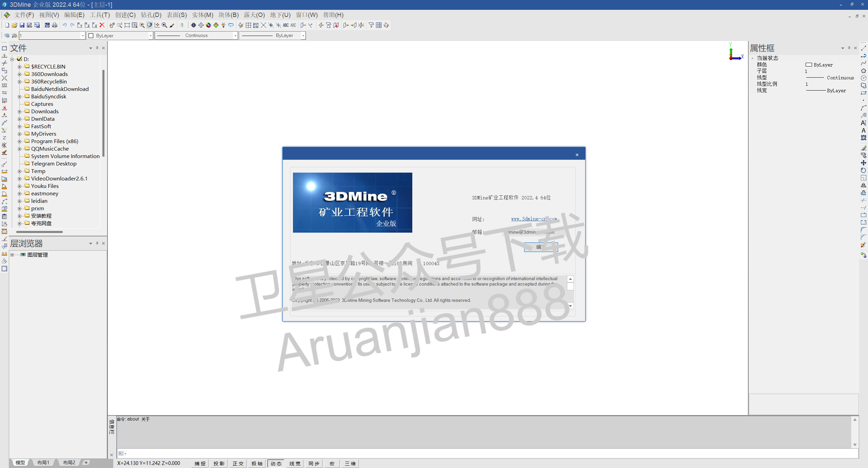Select the 安装教程 folder

41,216
